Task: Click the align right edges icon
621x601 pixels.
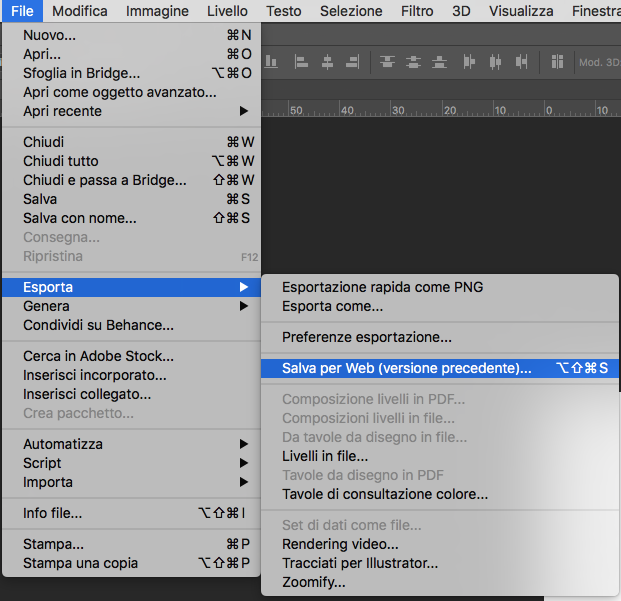Action: pos(353,62)
